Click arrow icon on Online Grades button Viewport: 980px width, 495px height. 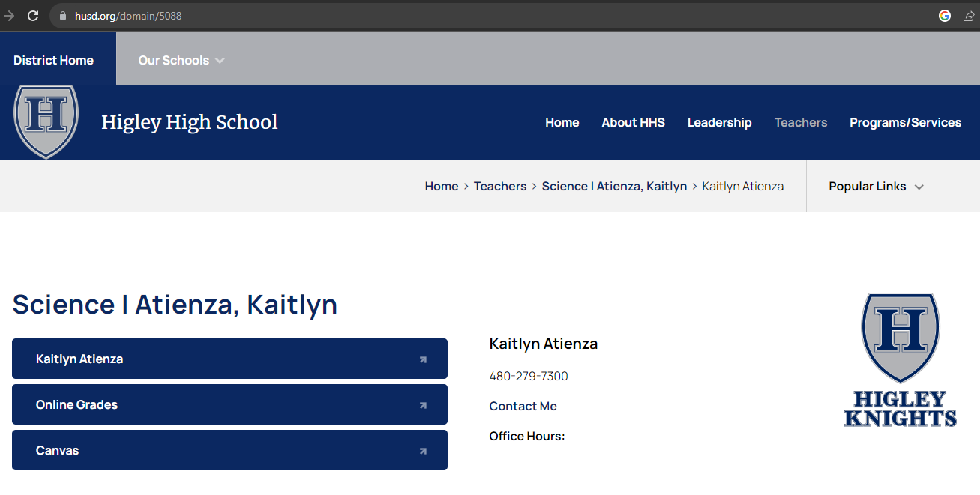tap(423, 405)
